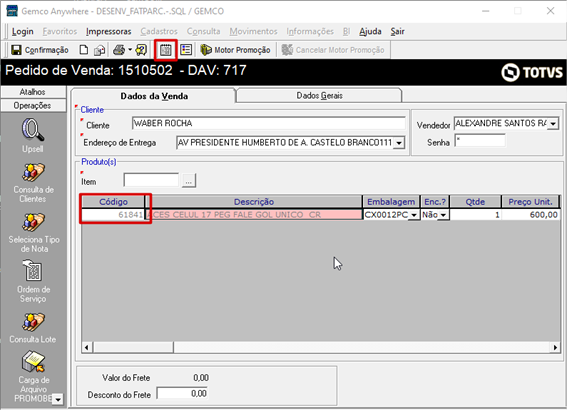This screenshot has height=410, width=567.
Task: Click the quantity cell with value 1
Action: [475, 215]
